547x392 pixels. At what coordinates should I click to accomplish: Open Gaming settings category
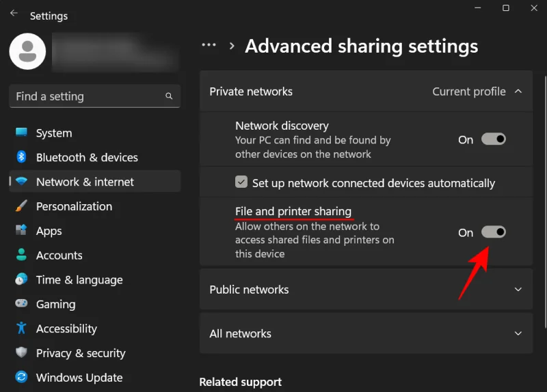tap(94, 304)
